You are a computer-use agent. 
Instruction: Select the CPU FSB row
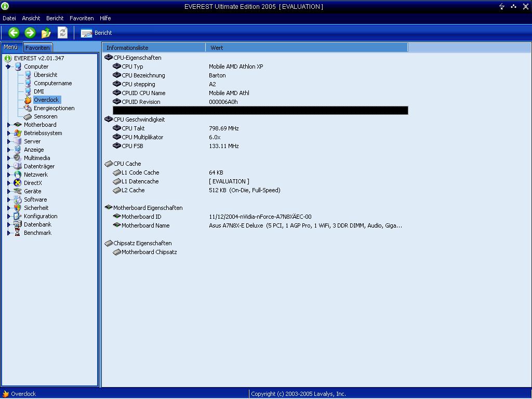click(260, 146)
